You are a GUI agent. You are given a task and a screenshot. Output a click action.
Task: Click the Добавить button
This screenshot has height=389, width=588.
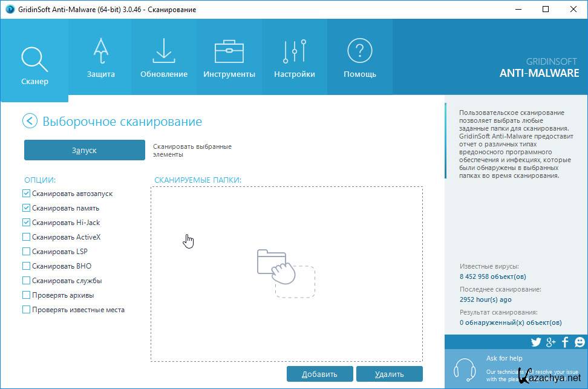click(x=319, y=374)
